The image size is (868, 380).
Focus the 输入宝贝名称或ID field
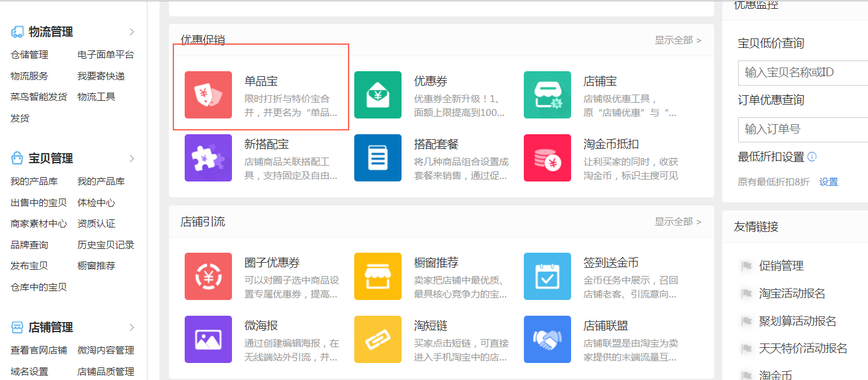pyautogui.click(x=803, y=72)
